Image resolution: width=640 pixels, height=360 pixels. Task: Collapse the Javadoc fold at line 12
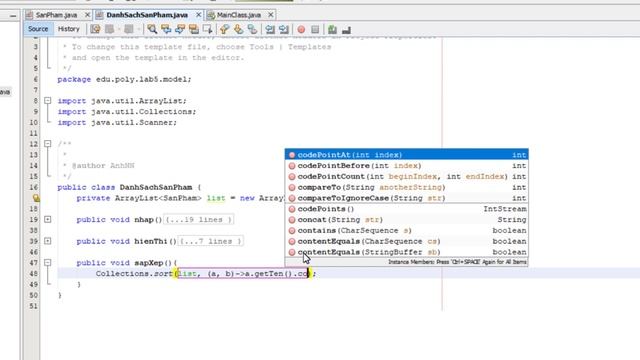(48, 144)
